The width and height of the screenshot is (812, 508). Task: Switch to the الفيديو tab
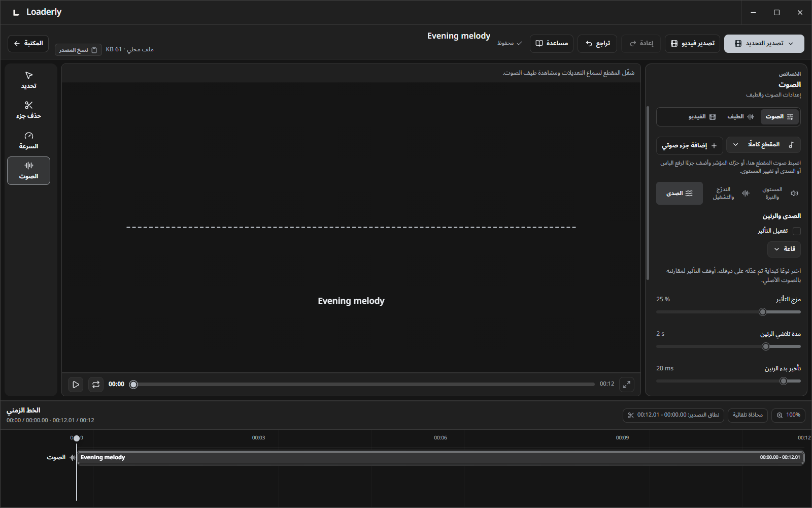point(702,117)
